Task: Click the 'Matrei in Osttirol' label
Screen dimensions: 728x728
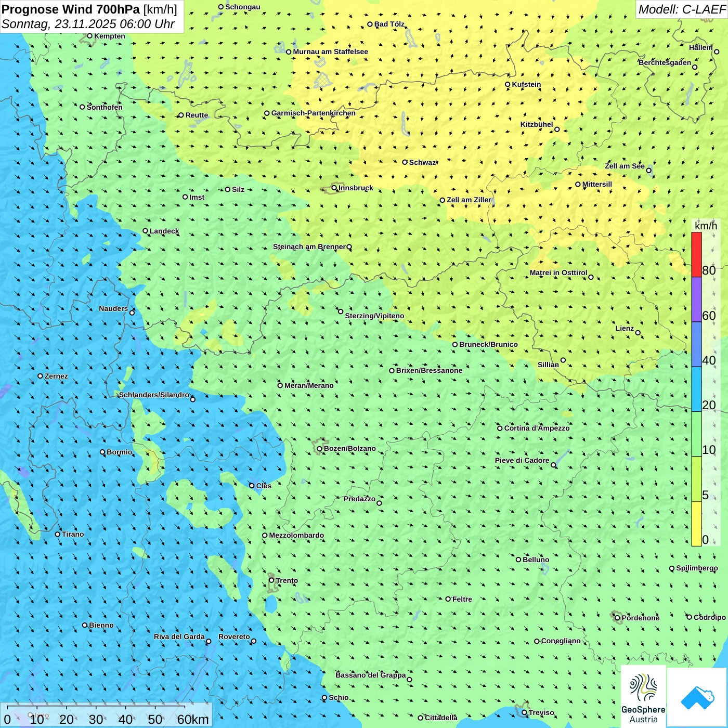Action: [x=558, y=272]
